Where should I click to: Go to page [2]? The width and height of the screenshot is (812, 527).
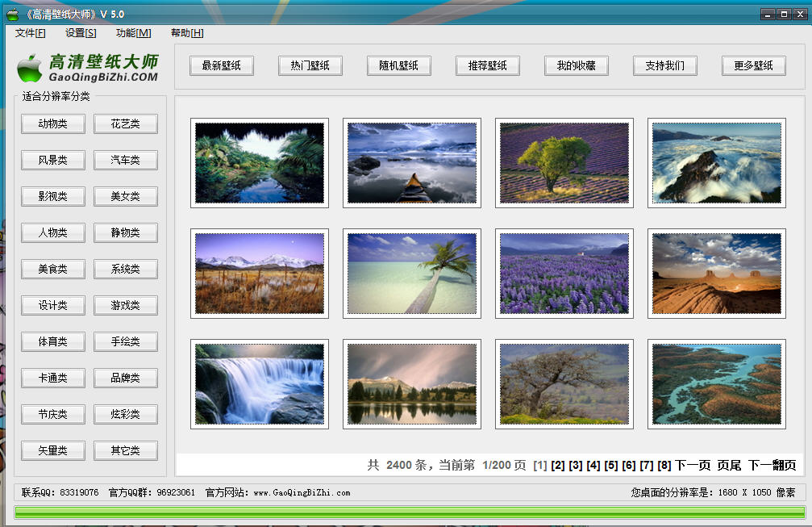pos(558,466)
